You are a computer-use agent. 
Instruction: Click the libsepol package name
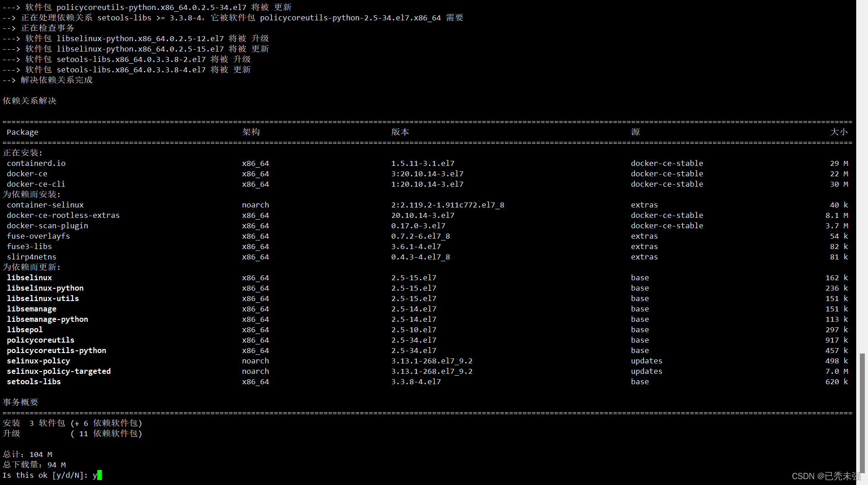click(x=25, y=330)
